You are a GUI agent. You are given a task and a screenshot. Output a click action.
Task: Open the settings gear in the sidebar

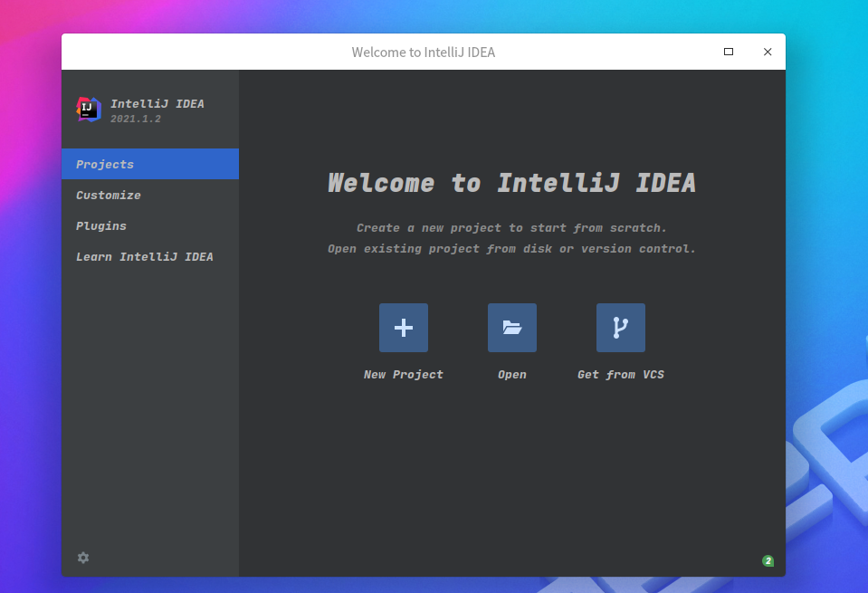(83, 558)
